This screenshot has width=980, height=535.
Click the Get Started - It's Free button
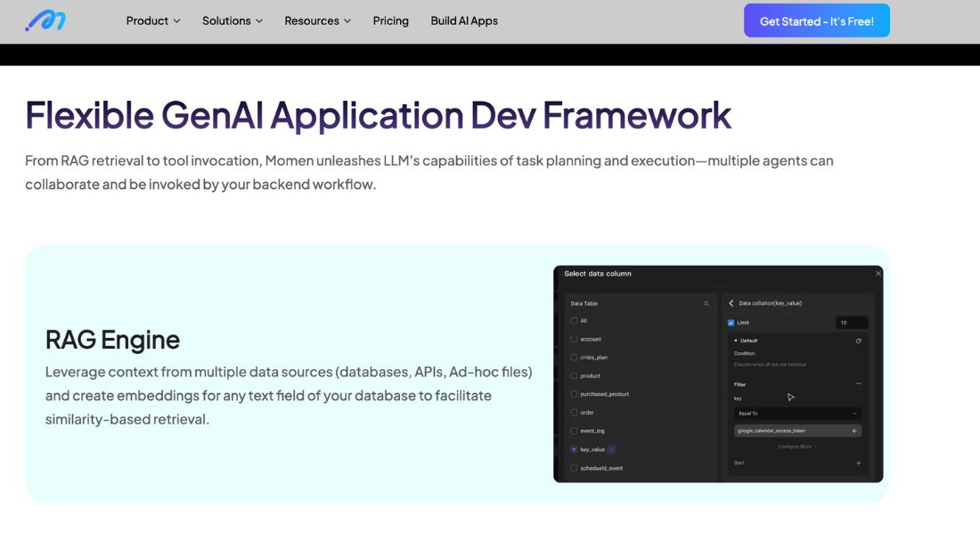click(816, 20)
